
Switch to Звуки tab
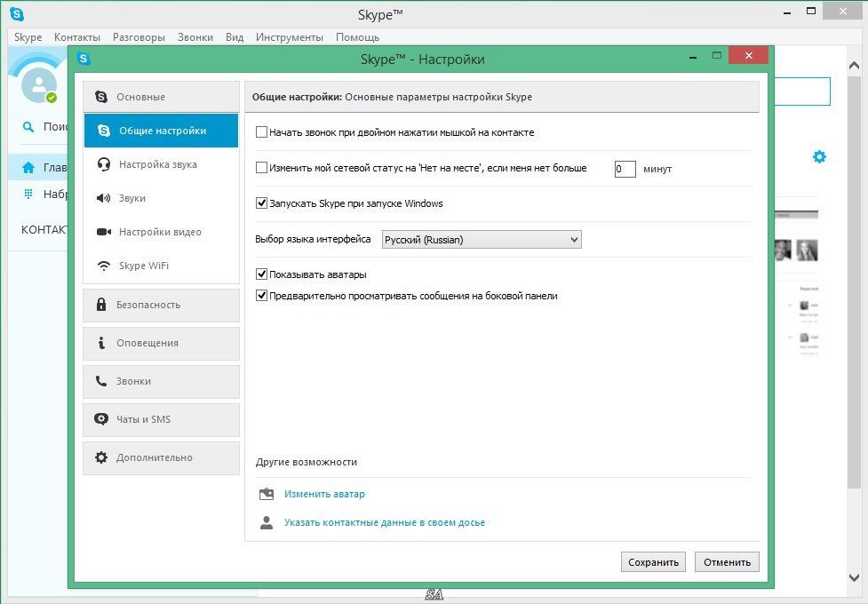coord(161,198)
